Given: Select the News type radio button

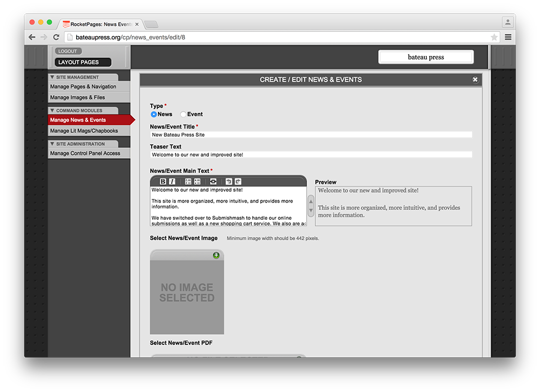Looking at the screenshot, I should click(154, 114).
